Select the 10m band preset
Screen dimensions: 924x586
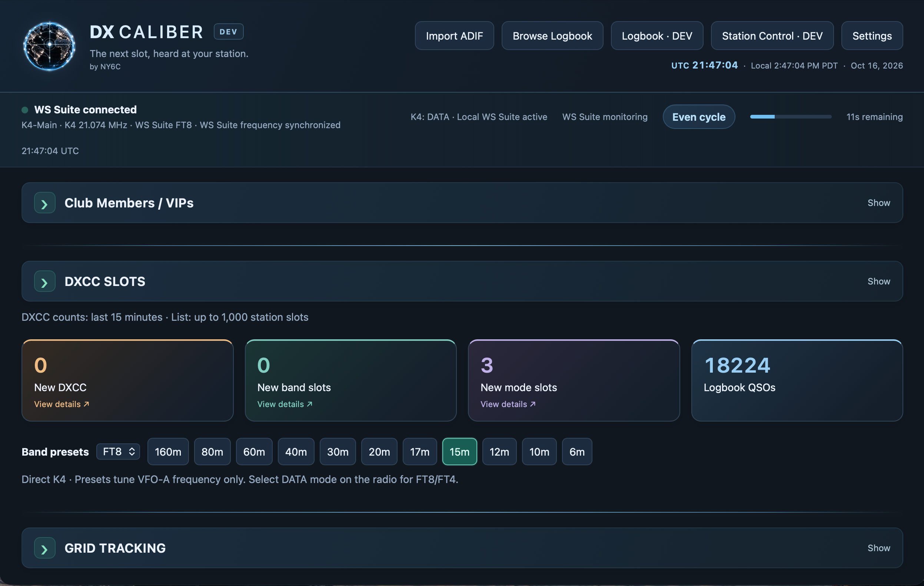(539, 452)
